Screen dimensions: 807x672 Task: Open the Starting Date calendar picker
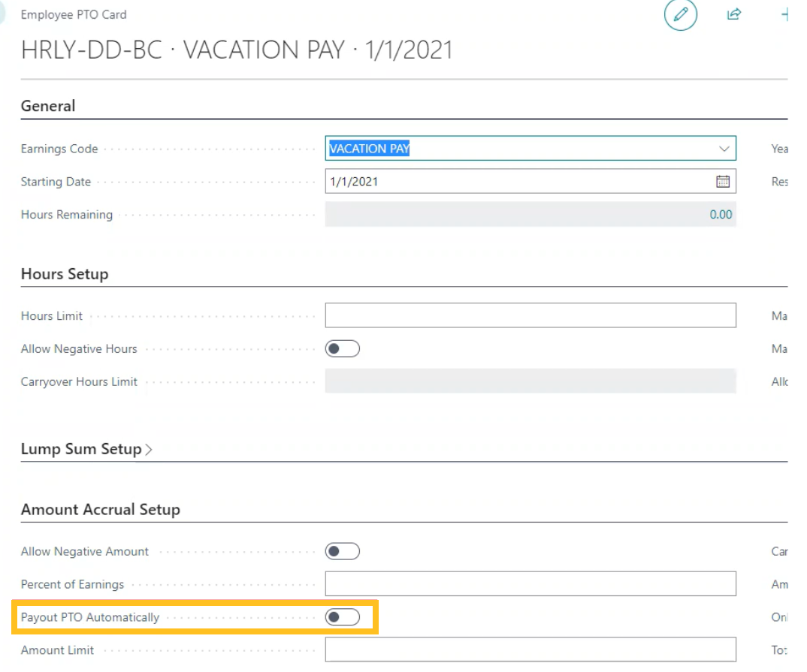pos(722,182)
